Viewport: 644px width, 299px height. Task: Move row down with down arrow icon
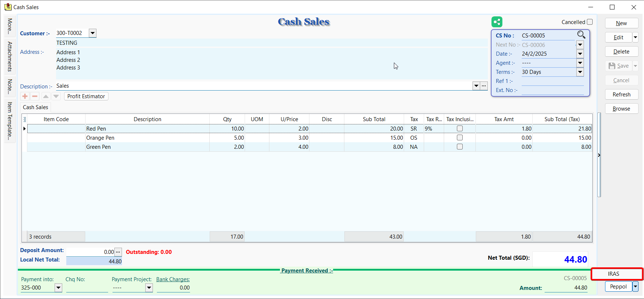(x=56, y=96)
